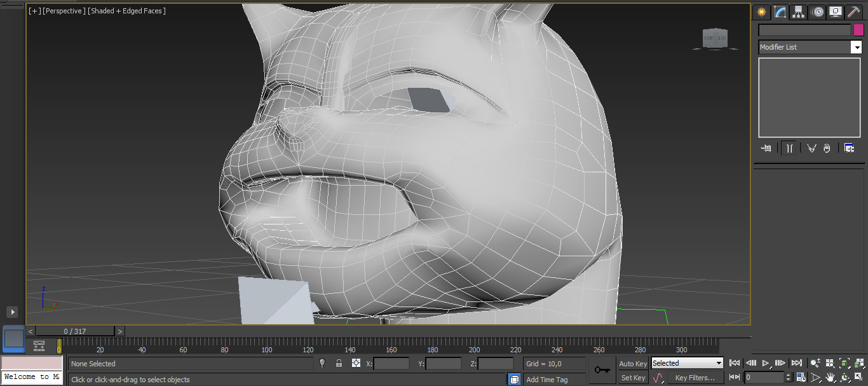The height and width of the screenshot is (386, 868).
Task: Select the Pan View hand tool
Action: (830, 378)
